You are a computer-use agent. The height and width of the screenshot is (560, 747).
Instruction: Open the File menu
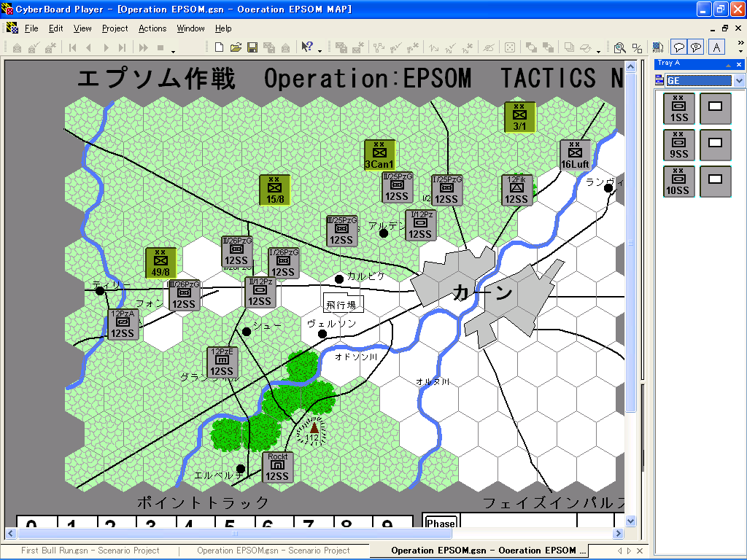point(31,28)
